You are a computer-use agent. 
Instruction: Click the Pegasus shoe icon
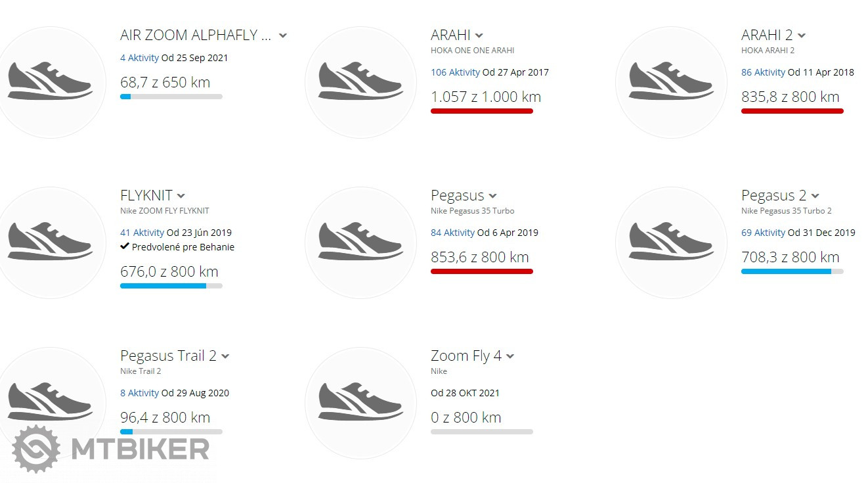360,242
